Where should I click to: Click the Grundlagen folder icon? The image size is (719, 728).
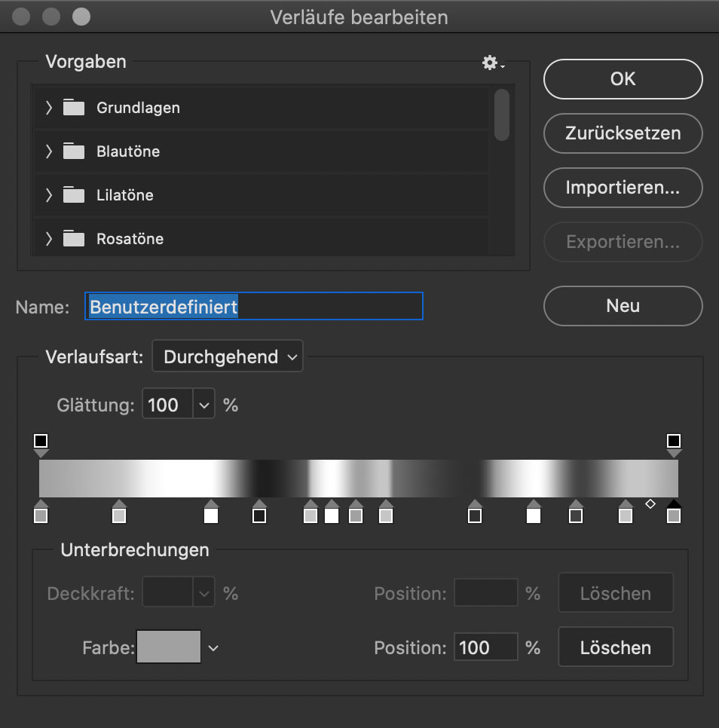coord(74,107)
